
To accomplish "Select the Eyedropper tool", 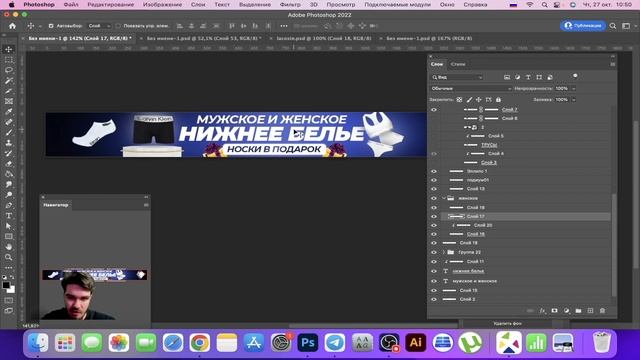I will coord(9,111).
